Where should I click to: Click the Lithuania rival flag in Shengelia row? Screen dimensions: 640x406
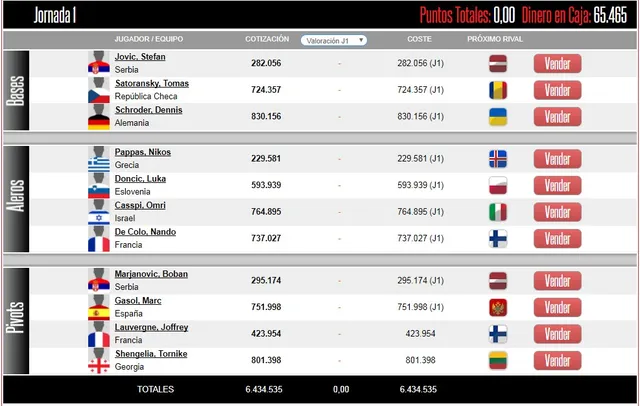tap(498, 360)
